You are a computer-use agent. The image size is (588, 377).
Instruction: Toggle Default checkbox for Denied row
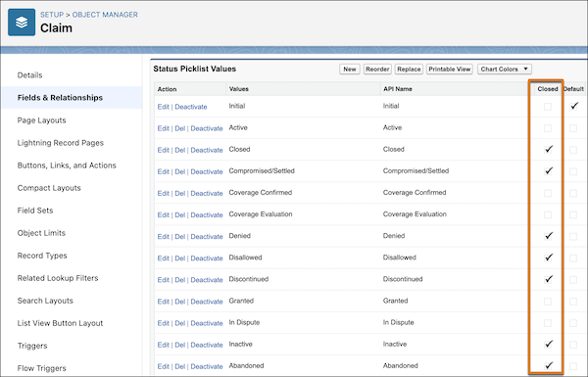coord(573,236)
